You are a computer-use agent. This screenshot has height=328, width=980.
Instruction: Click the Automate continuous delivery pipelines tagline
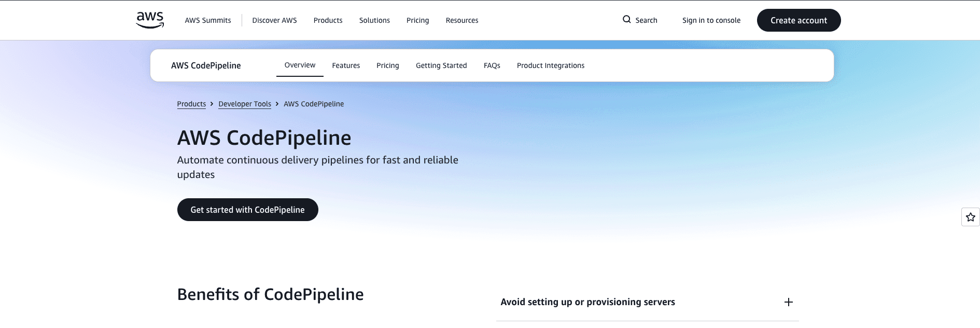[x=318, y=167]
